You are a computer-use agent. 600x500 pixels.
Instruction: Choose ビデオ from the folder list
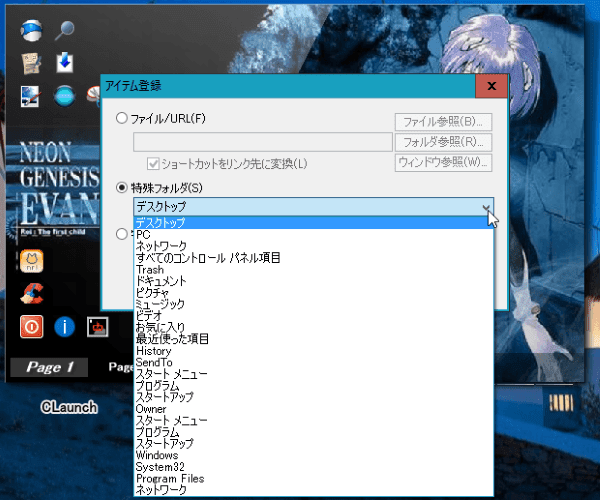pyautogui.click(x=313, y=316)
